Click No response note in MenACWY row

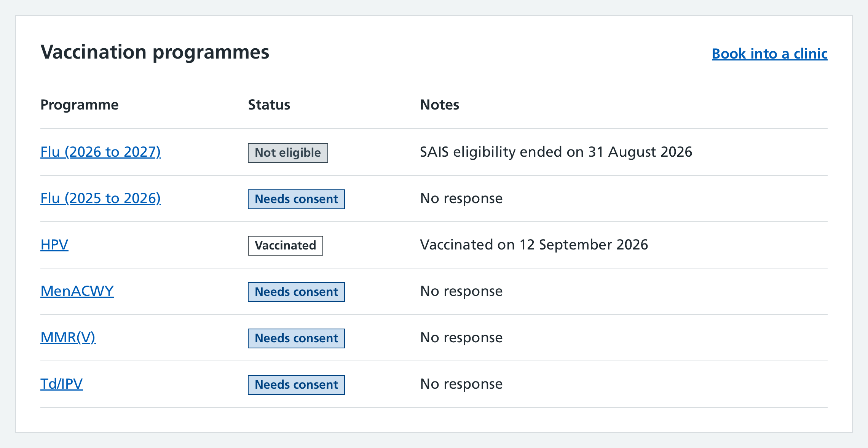tap(461, 291)
